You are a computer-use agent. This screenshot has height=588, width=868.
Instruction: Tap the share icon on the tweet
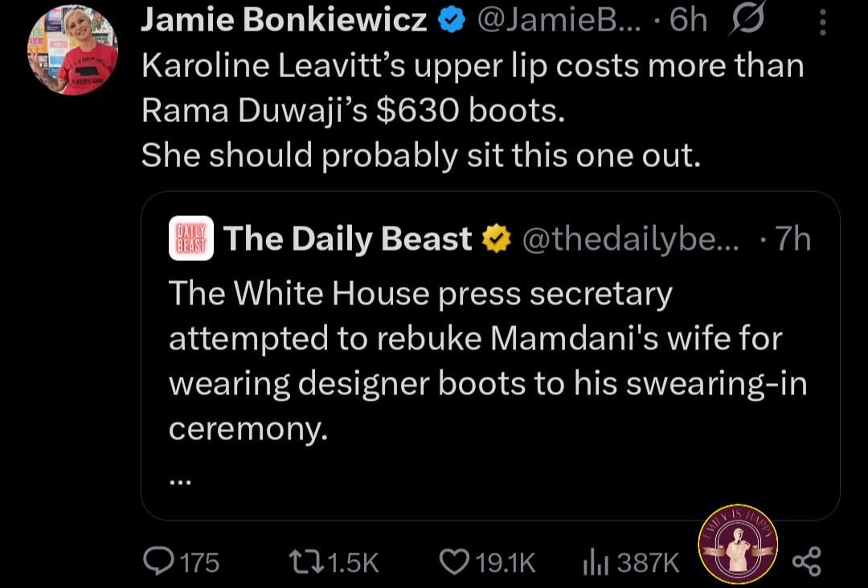806,561
